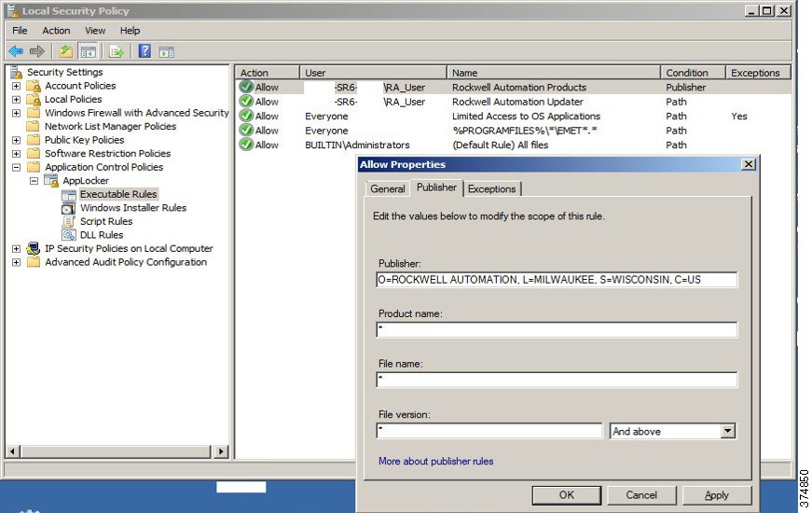Click 'BUILTIN\Administrators' user cell
812x513 pixels.
click(x=357, y=146)
